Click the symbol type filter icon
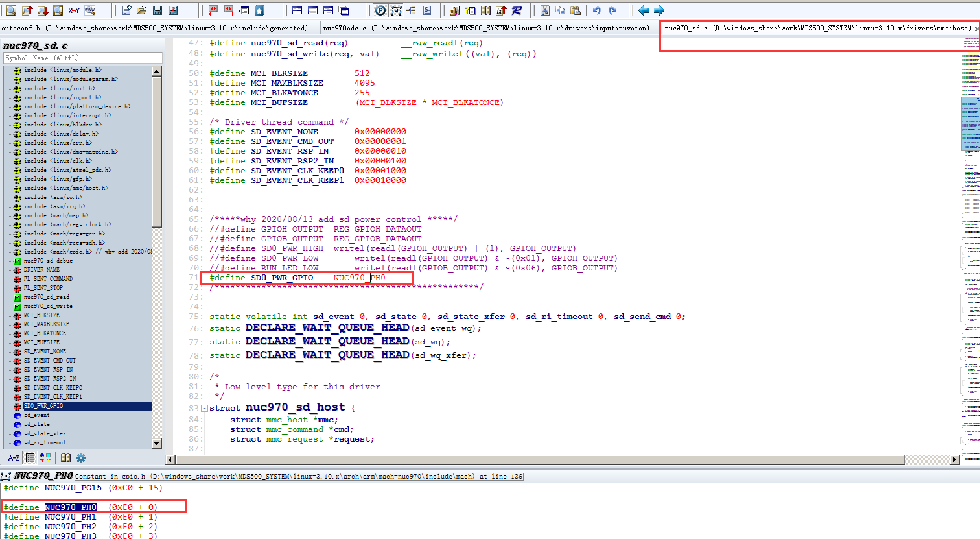 click(45, 458)
